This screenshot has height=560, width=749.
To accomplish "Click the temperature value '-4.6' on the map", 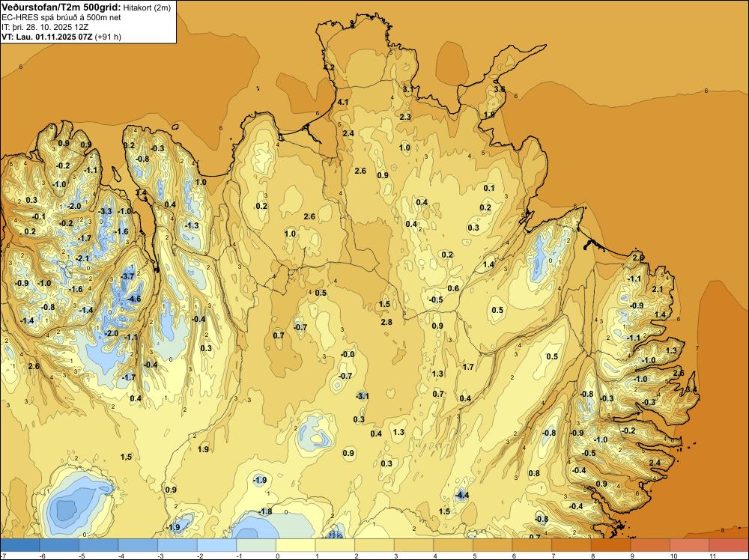I will (133, 299).
